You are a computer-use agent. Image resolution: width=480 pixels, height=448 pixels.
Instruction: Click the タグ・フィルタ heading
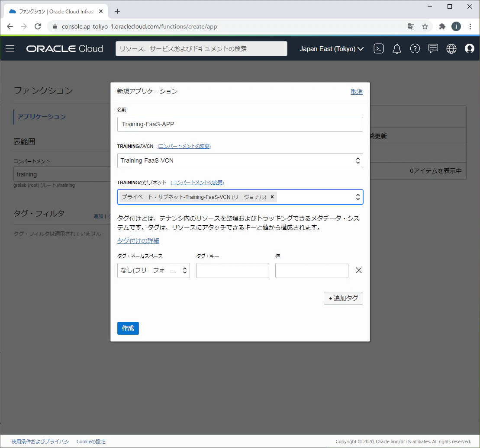coord(39,213)
